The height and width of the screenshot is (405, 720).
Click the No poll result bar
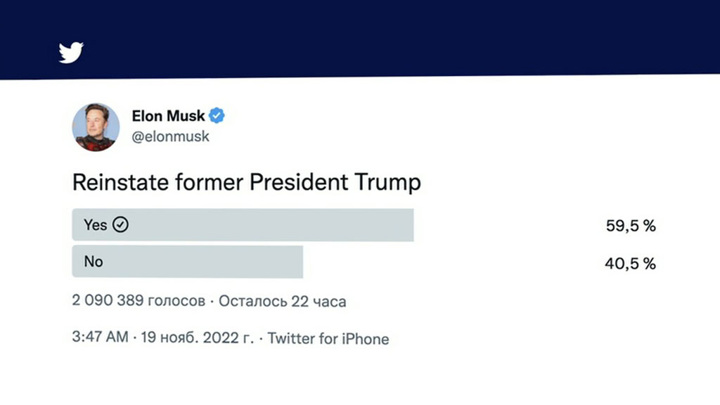[187, 261]
